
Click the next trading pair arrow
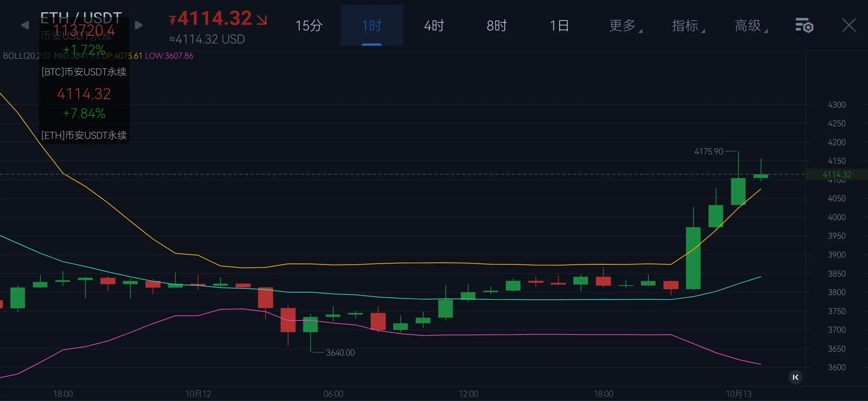138,25
